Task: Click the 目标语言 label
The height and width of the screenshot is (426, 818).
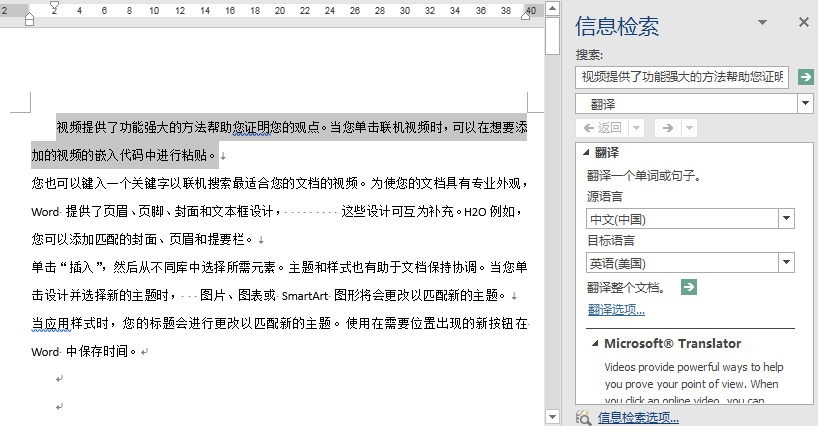Action: (611, 241)
